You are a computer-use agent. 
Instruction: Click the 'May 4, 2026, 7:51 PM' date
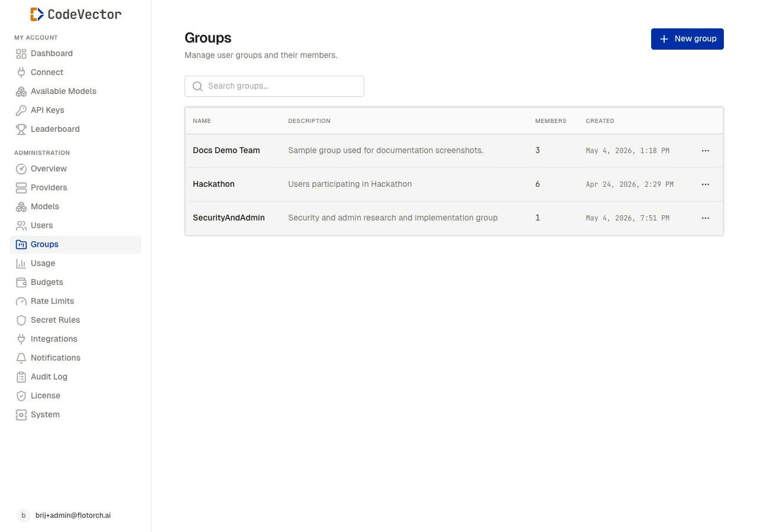(x=627, y=218)
